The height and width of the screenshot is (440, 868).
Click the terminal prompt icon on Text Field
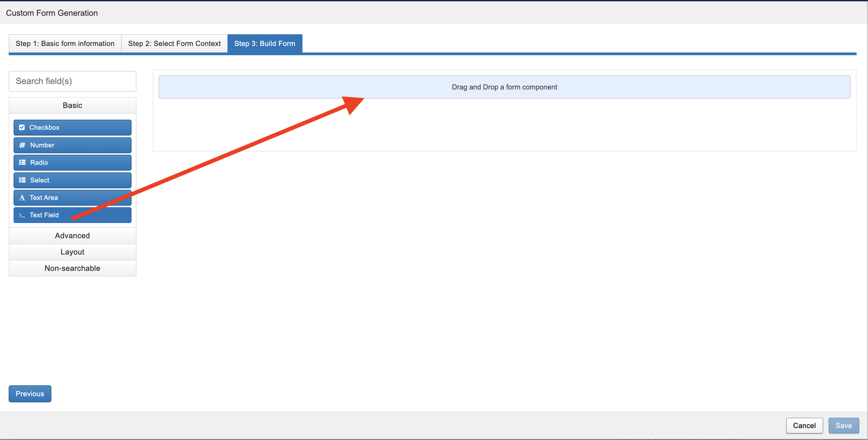pyautogui.click(x=22, y=215)
